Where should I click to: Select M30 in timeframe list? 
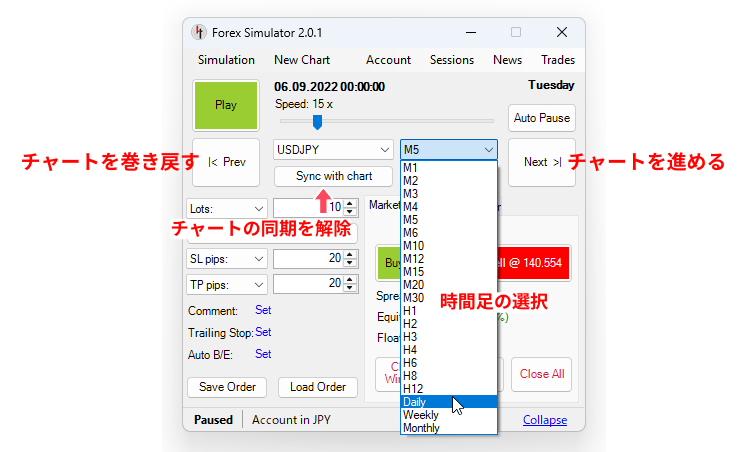(x=449, y=298)
